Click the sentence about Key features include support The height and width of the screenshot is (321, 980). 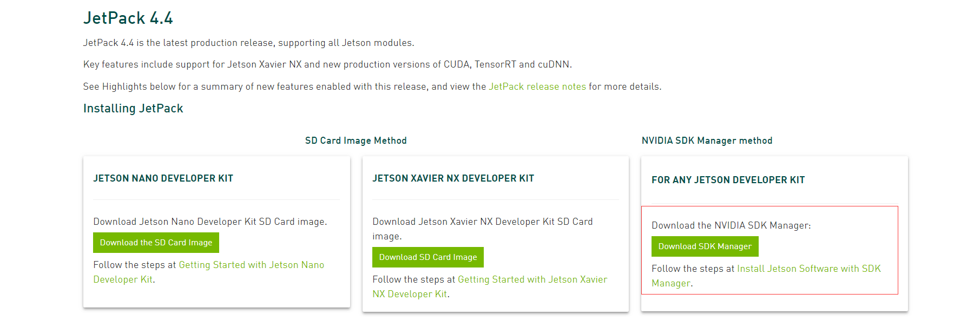coord(327,64)
